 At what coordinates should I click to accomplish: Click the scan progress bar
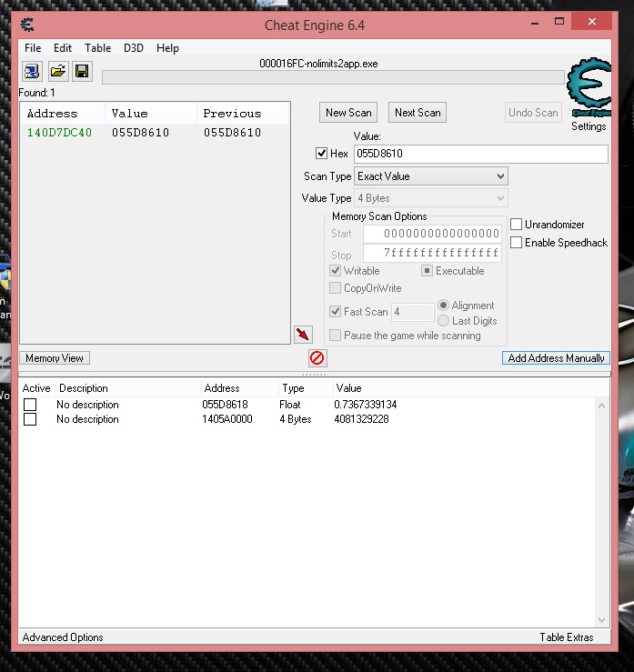pyautogui.click(x=333, y=77)
